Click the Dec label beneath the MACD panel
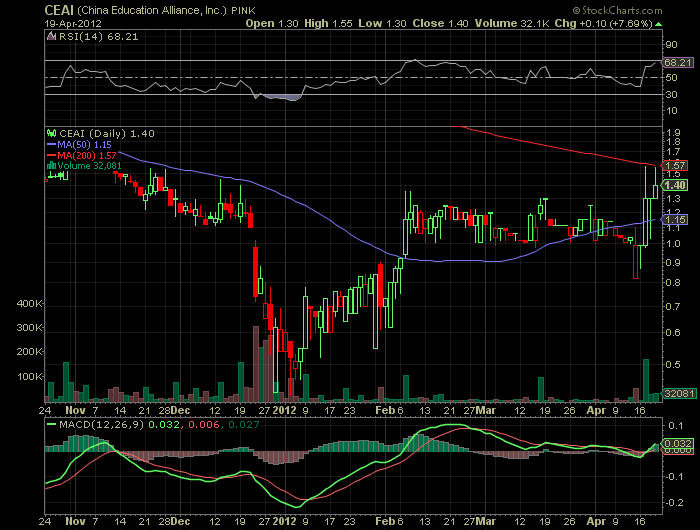The height and width of the screenshot is (530, 700). 180,521
